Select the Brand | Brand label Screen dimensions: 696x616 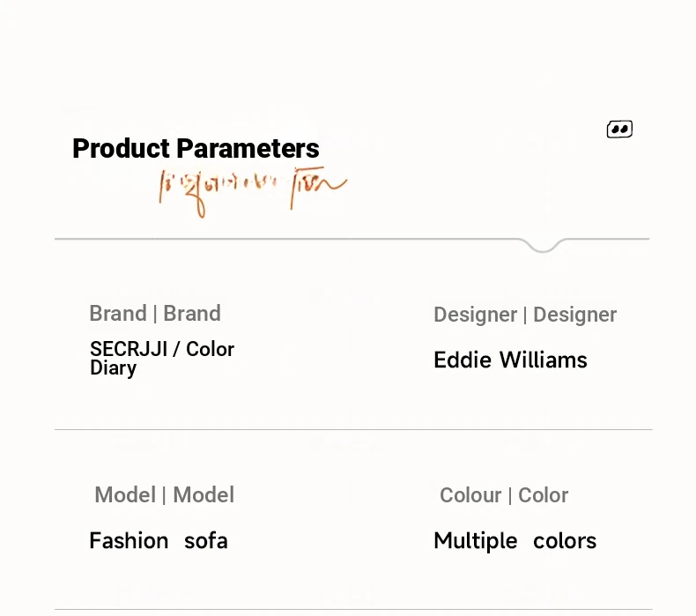155,314
